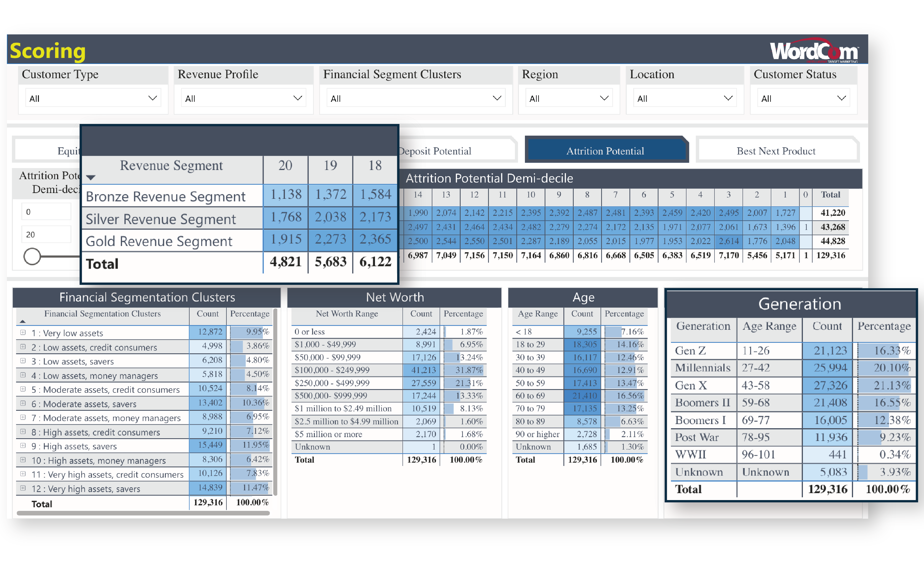Switch to the Attrition Potential tab
924x578 pixels.
(605, 151)
